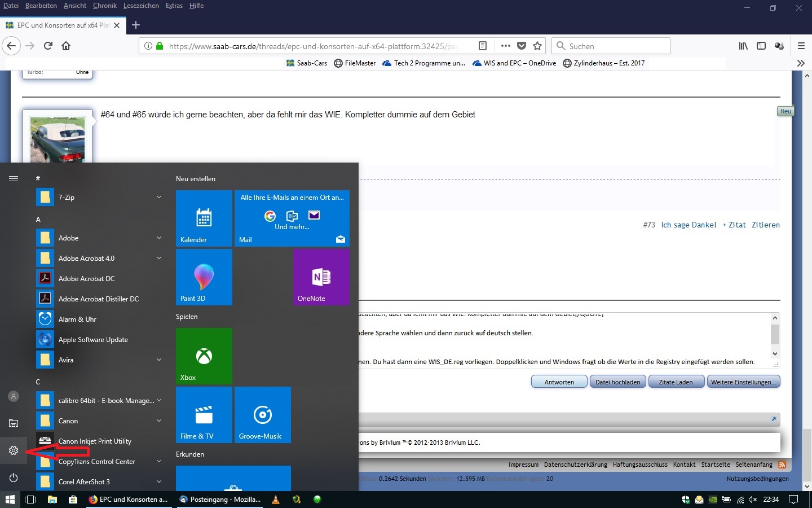Click the Power icon in Start menu
This screenshot has width=812, height=508.
(14, 478)
